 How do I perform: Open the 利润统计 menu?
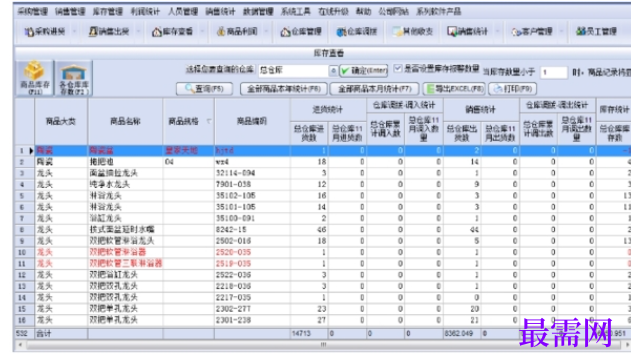click(145, 12)
